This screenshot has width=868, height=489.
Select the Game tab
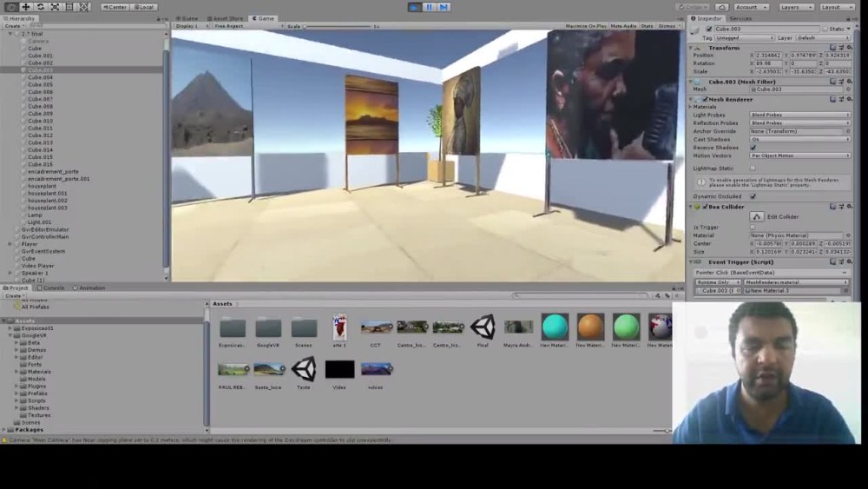tap(264, 18)
